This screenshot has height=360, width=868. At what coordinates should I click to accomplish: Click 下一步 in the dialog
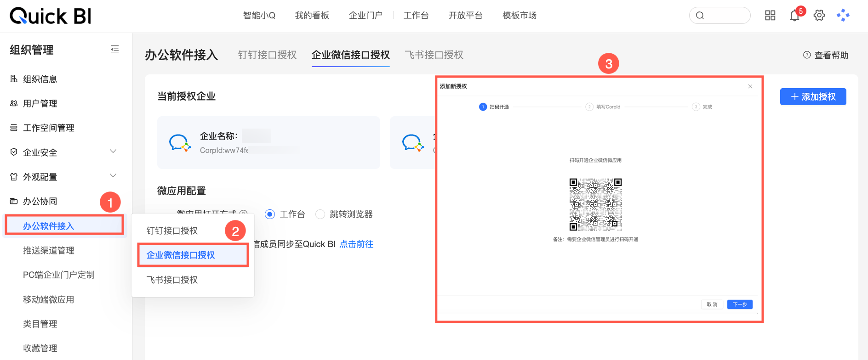[x=740, y=304]
